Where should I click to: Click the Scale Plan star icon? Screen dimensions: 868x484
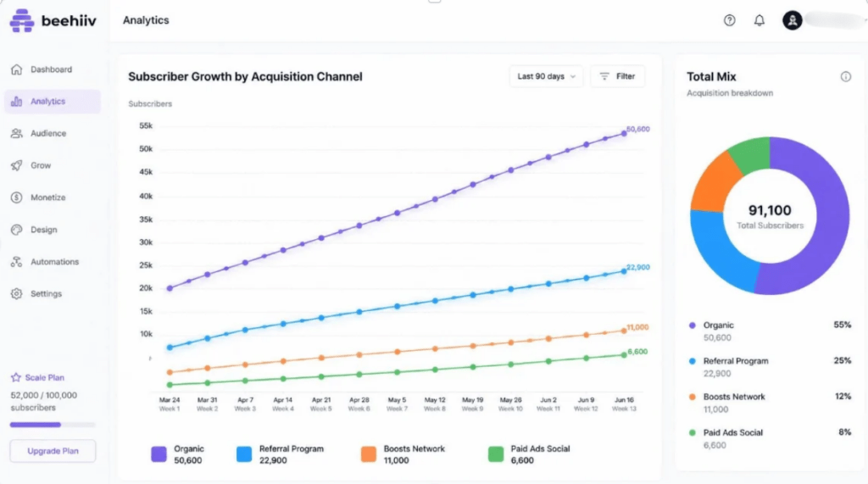[x=15, y=377]
